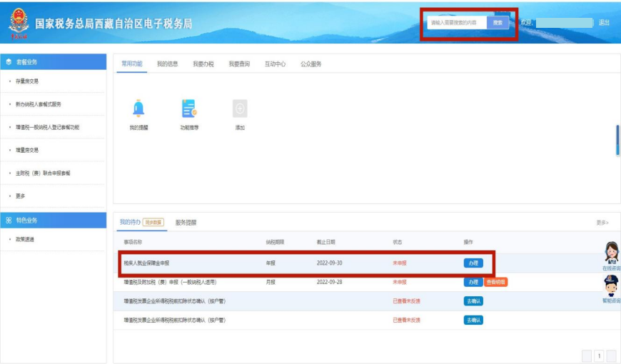Click the blue 搜索 button
621x364 pixels.
pos(498,23)
